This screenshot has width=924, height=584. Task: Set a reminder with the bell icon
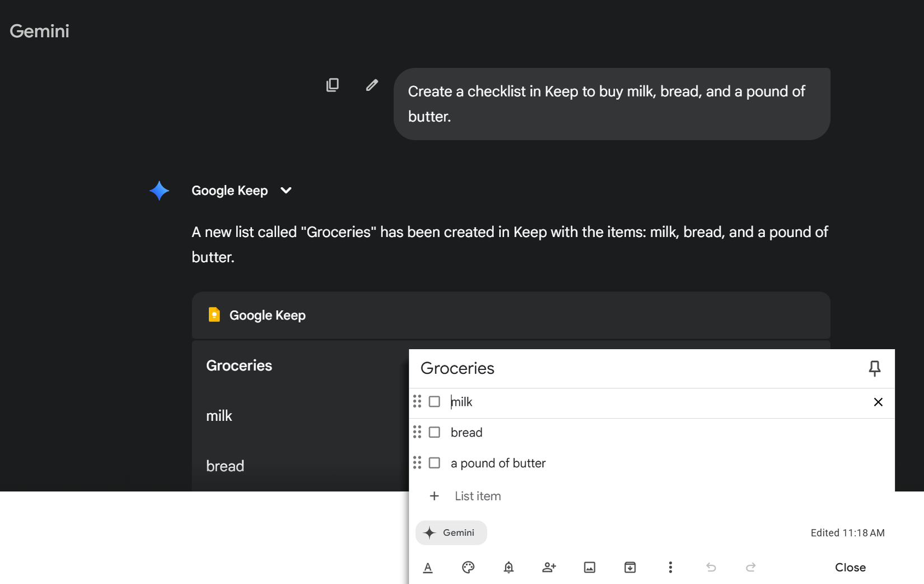pyautogui.click(x=508, y=567)
